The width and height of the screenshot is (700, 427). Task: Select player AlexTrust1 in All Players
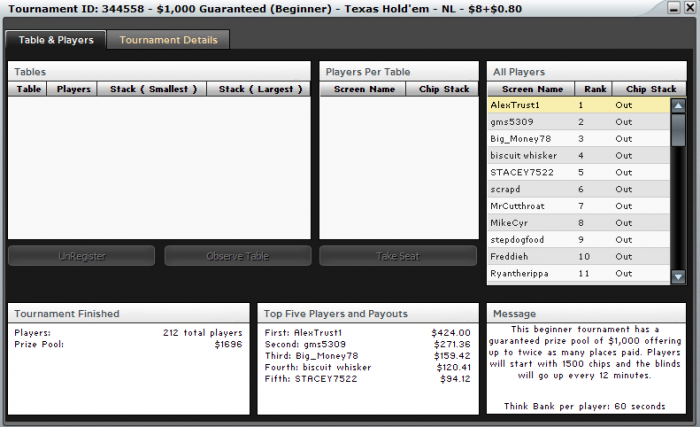pyautogui.click(x=579, y=105)
